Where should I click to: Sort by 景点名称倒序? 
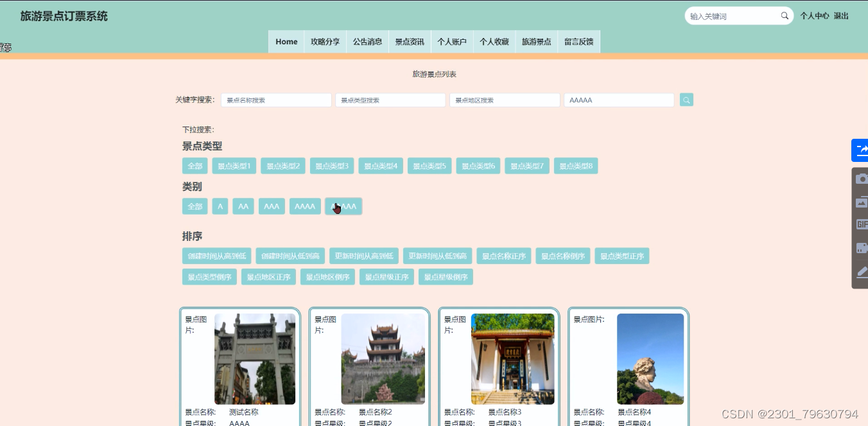point(563,256)
